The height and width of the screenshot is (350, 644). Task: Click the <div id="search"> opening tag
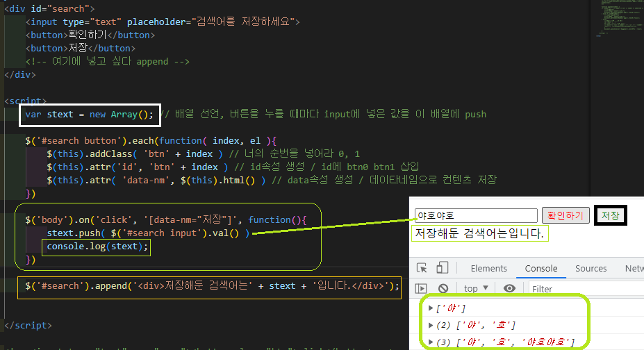pyautogui.click(x=49, y=8)
